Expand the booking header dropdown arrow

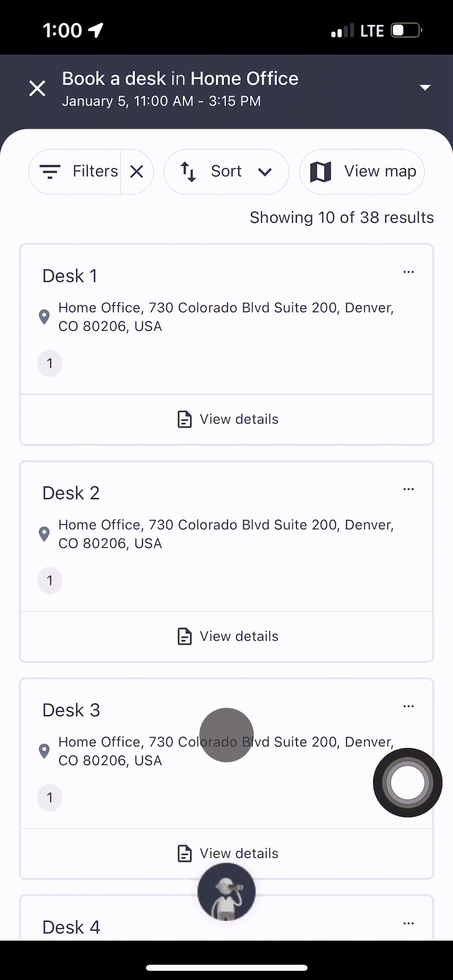click(x=425, y=88)
